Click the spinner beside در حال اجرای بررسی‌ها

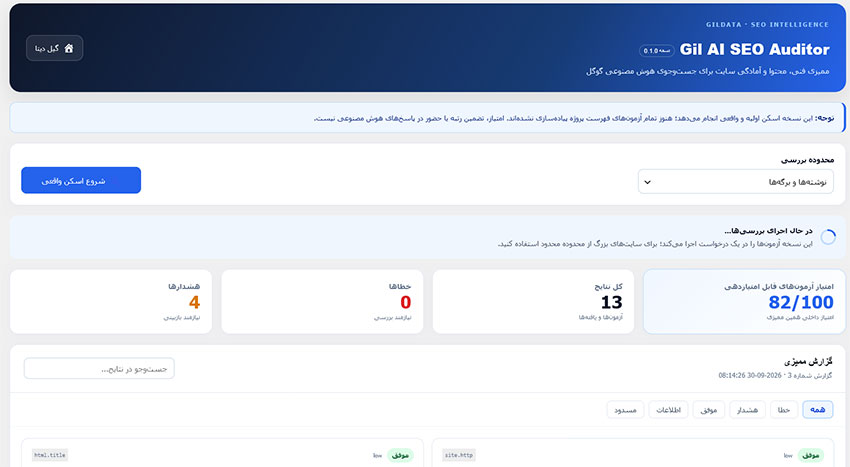point(828,237)
